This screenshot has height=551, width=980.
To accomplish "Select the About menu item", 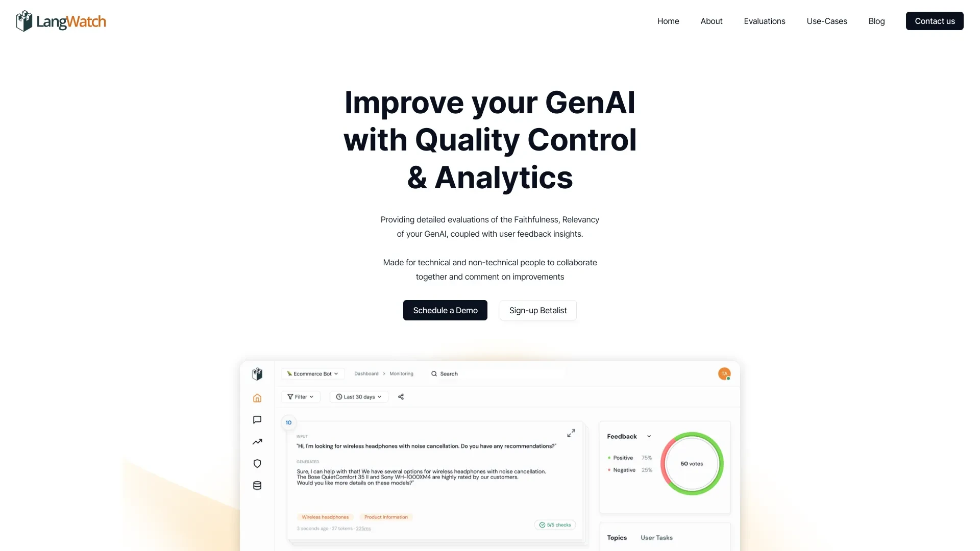I will tap(711, 21).
